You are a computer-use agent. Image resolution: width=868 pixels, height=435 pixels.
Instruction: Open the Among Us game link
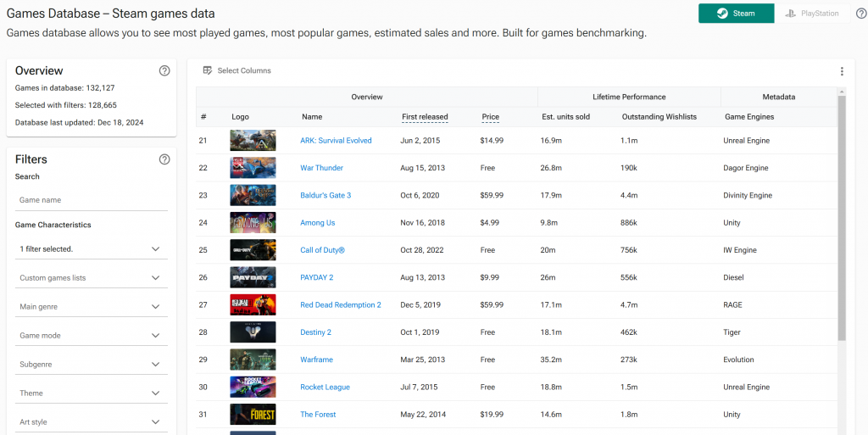pyautogui.click(x=318, y=222)
